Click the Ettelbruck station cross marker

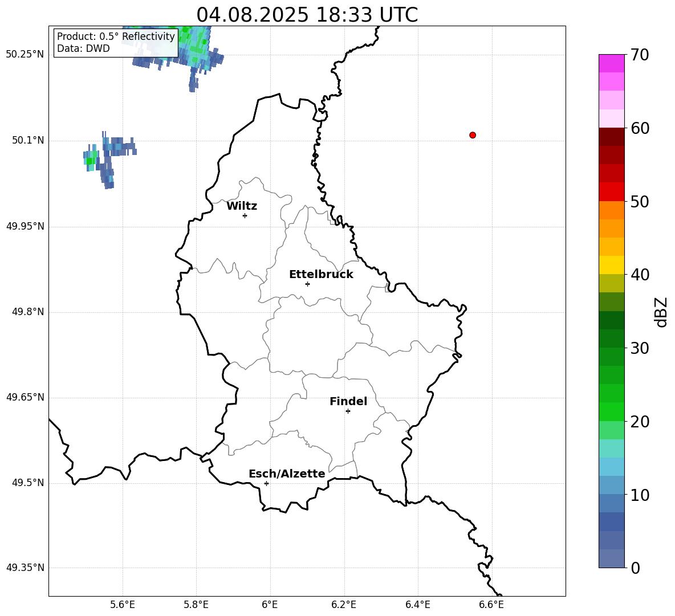(307, 284)
